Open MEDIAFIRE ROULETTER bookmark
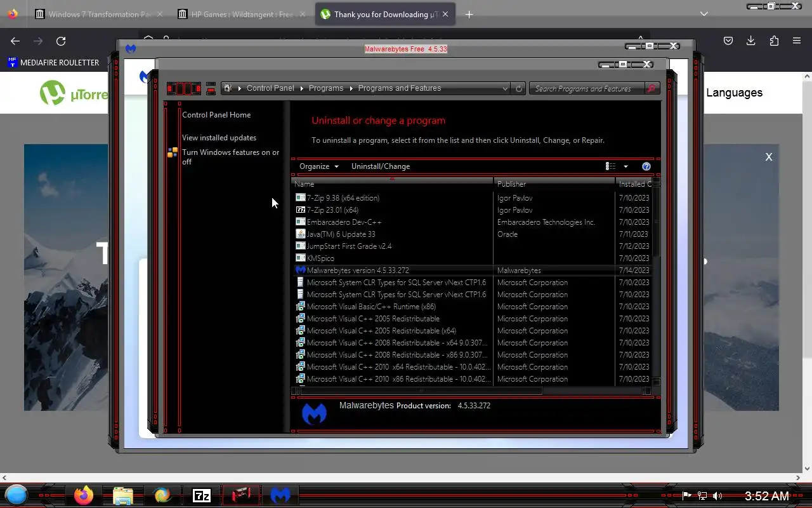 pos(53,62)
